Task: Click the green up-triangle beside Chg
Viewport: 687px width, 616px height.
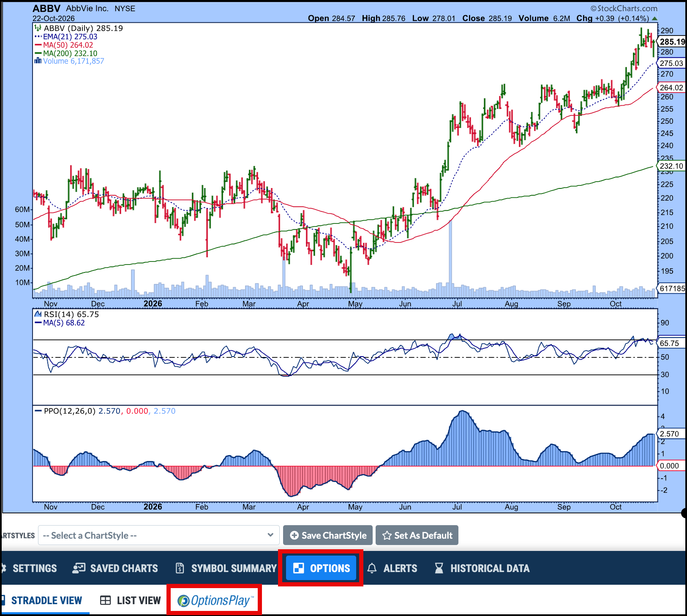Action: click(654, 19)
